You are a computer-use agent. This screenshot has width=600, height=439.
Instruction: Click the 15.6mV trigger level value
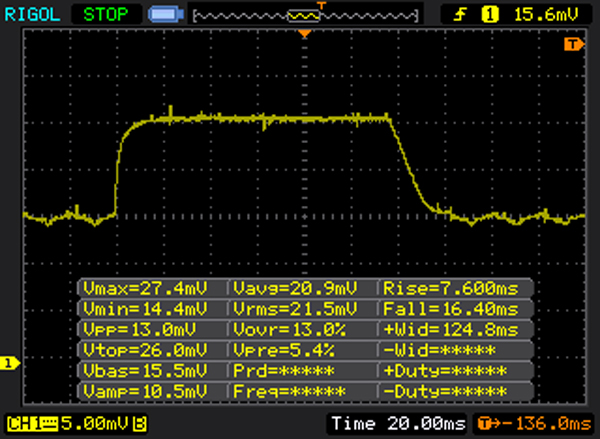pyautogui.click(x=546, y=15)
